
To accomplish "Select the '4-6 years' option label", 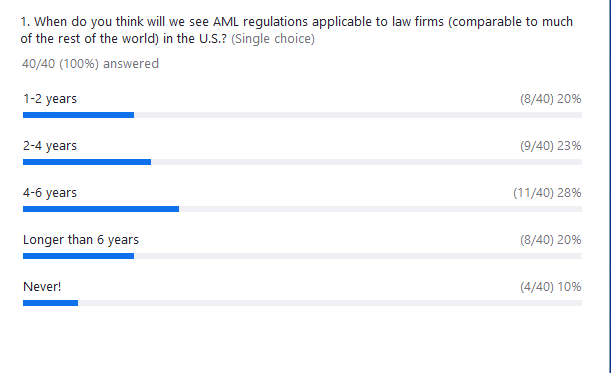I will coord(50,193).
